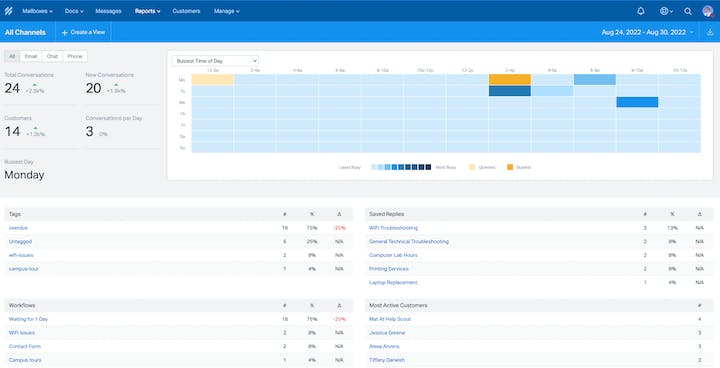720x368 pixels.
Task: Click the medium blue Monday 6-8p cell
Action: pyautogui.click(x=595, y=79)
